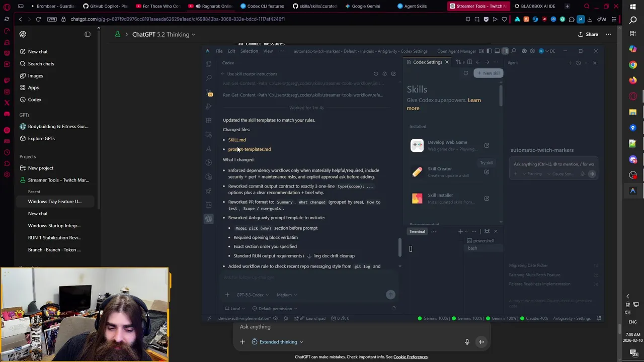644x362 pixels.
Task: Open Explore GPTs
Action: [41, 138]
